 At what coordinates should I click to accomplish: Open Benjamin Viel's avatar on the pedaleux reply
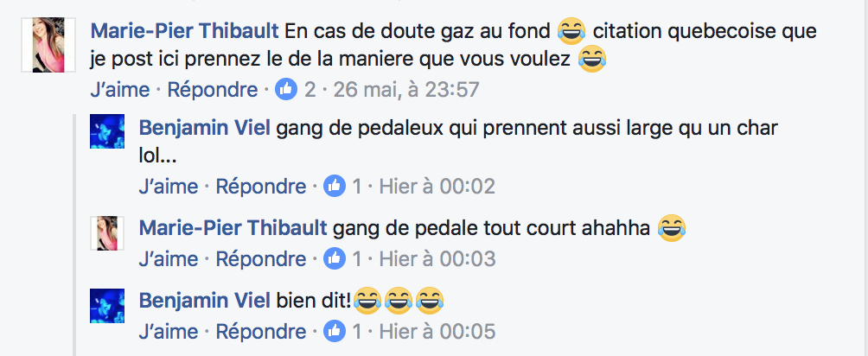tap(107, 131)
